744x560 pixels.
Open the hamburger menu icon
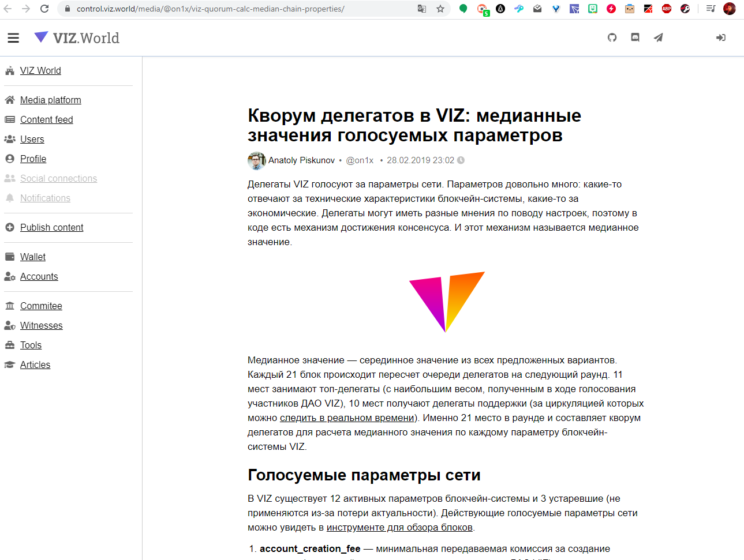pos(13,38)
